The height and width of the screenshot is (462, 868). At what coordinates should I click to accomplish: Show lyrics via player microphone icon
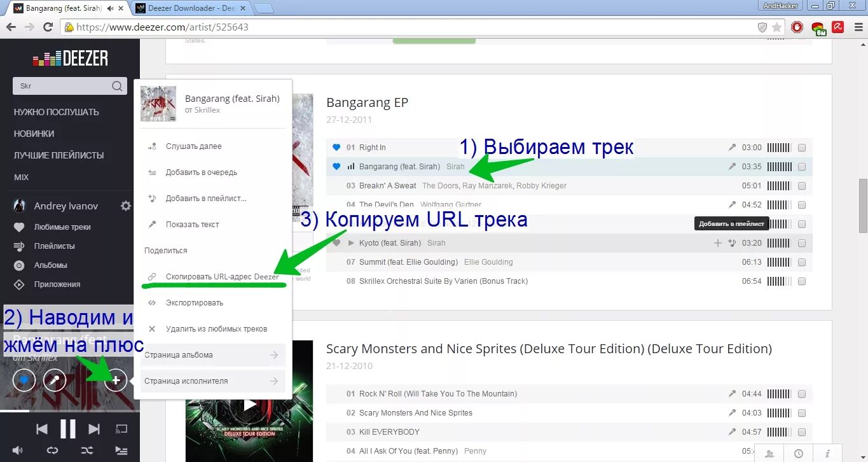(x=55, y=381)
